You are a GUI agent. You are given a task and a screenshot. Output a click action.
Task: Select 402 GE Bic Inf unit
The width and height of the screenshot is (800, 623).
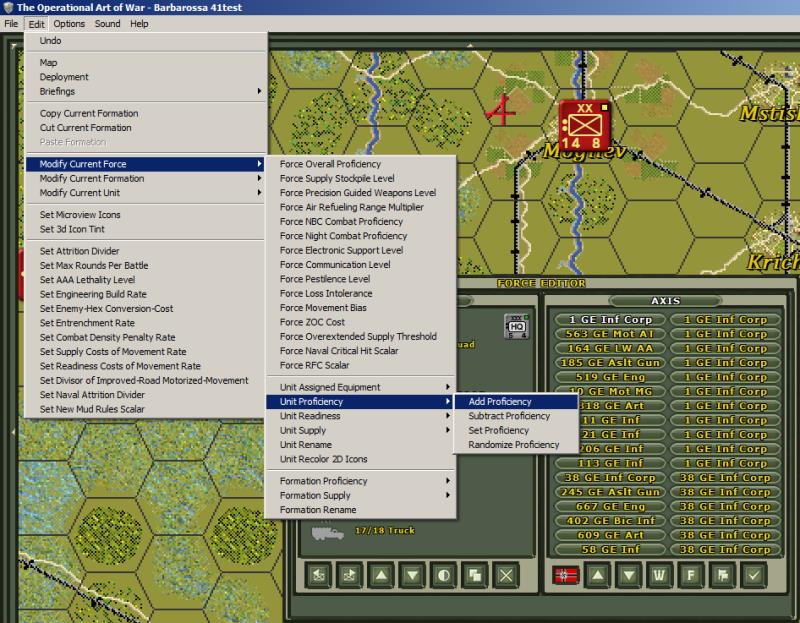click(610, 520)
